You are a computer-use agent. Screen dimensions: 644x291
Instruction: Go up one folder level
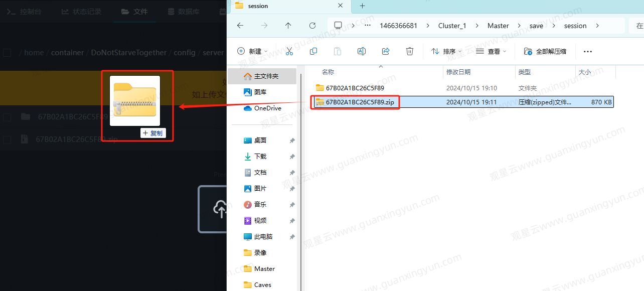pyautogui.click(x=288, y=26)
